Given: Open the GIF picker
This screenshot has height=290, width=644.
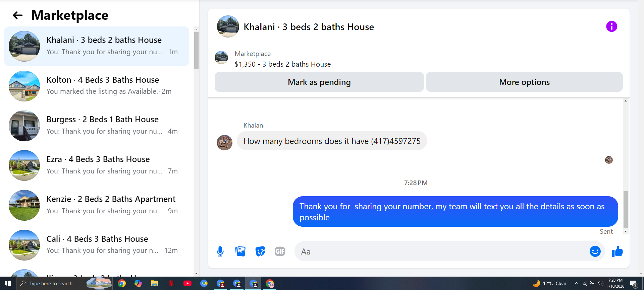Looking at the screenshot, I should [280, 251].
